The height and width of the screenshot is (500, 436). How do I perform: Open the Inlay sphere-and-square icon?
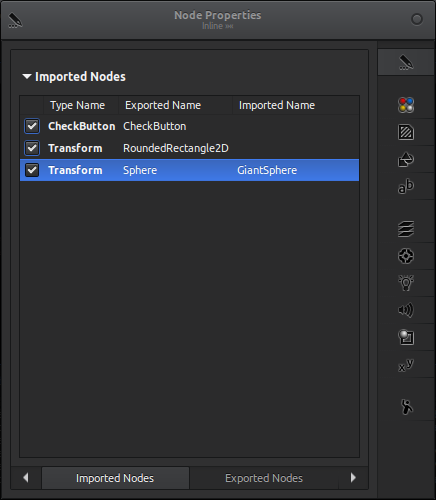pos(406,337)
